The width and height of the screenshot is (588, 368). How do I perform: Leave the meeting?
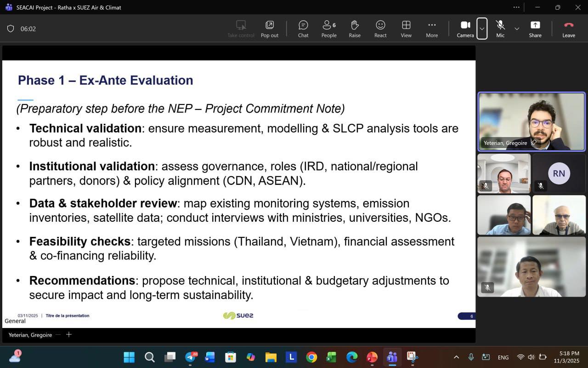[x=569, y=29]
